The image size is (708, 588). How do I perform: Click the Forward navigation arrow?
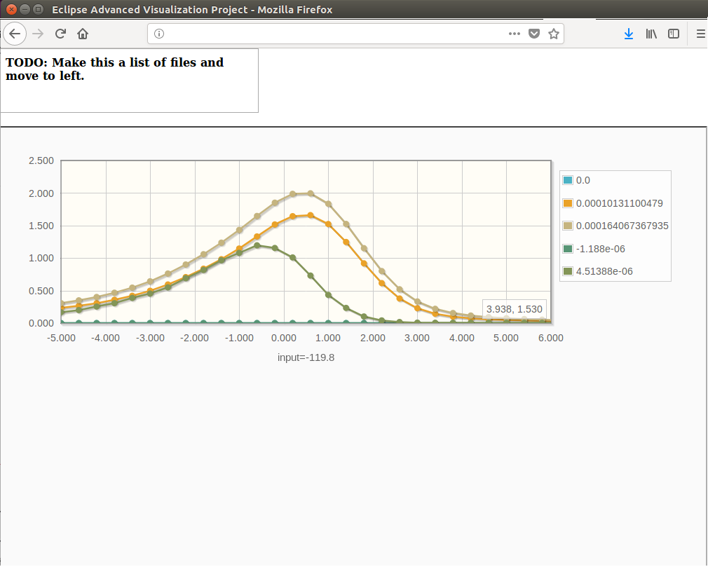(39, 34)
